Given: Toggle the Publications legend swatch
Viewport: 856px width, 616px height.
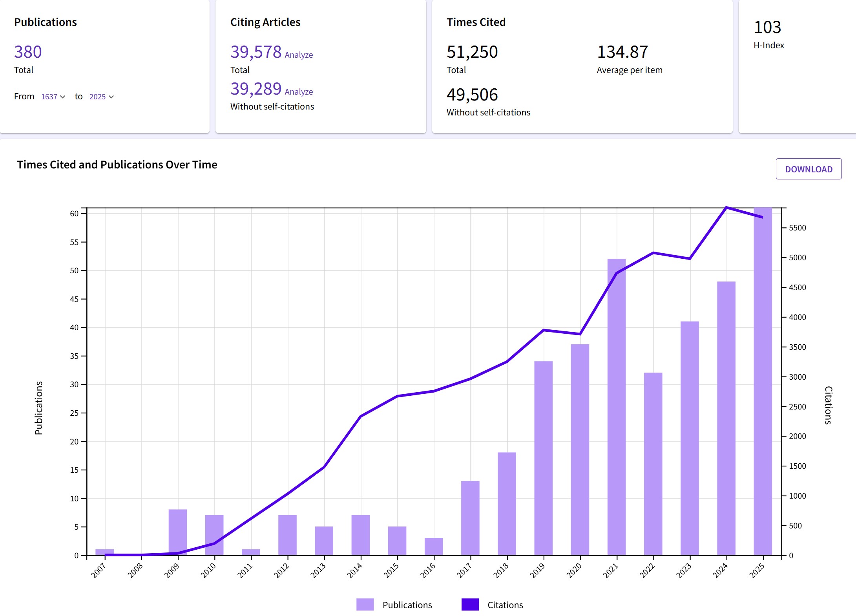Looking at the screenshot, I should click(365, 605).
